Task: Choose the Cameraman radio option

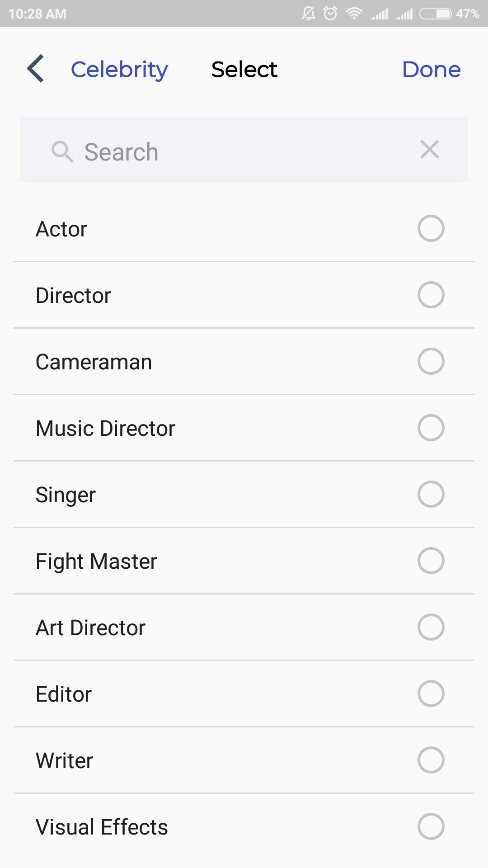Action: coord(431,361)
